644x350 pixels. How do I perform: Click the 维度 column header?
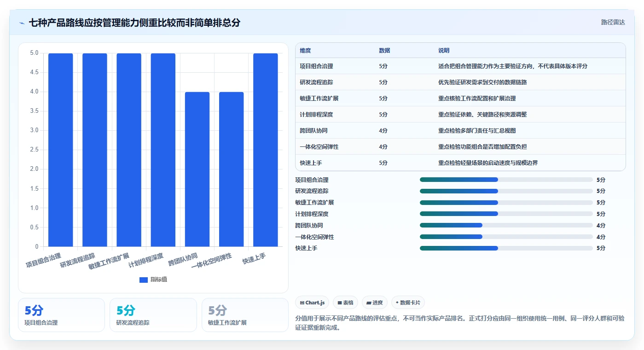pos(305,51)
